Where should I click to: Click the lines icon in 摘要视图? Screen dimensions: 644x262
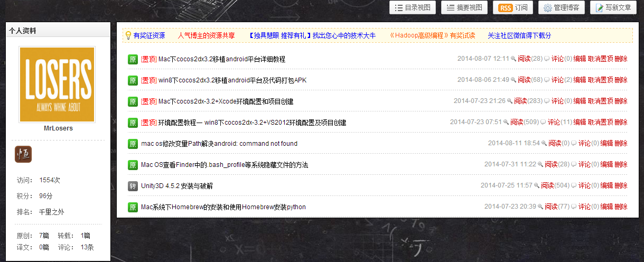(451, 8)
